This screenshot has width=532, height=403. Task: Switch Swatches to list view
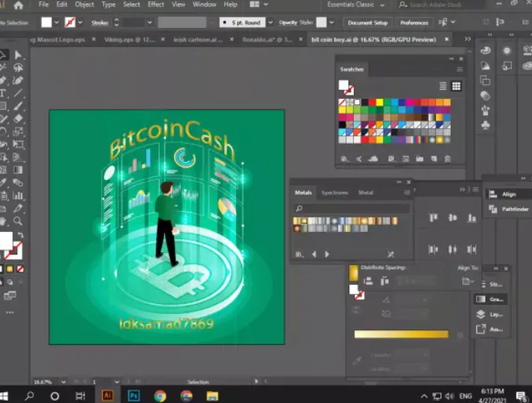click(x=442, y=86)
